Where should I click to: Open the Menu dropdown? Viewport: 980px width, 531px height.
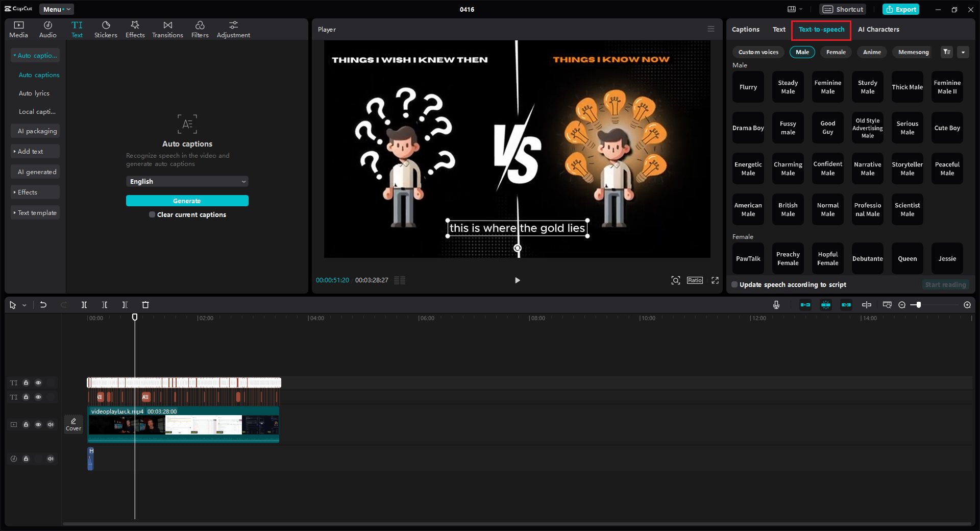tap(56, 9)
